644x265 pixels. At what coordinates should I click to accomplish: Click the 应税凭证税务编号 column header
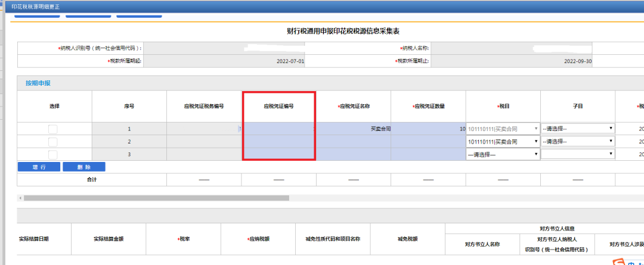click(204, 106)
